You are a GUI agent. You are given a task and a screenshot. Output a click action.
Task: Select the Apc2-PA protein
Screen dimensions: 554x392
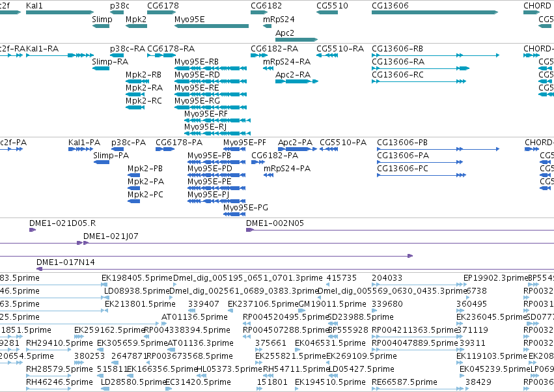tap(298, 149)
